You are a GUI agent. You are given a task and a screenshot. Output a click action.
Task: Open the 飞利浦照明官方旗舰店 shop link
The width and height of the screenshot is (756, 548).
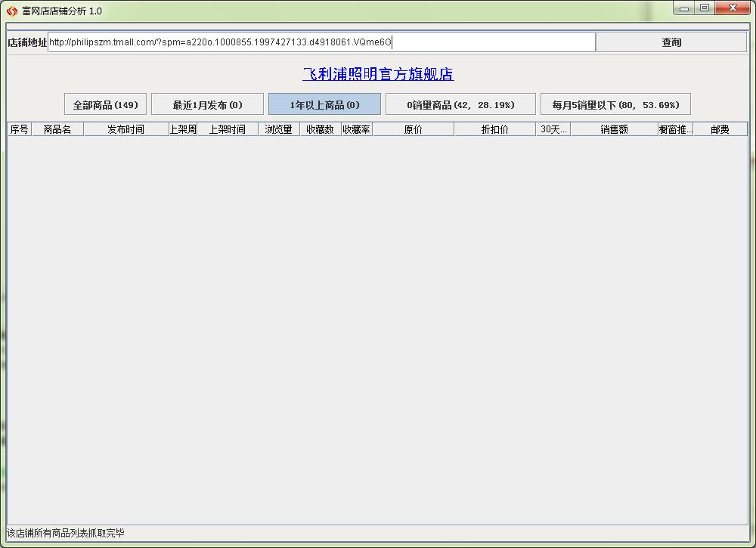378,74
